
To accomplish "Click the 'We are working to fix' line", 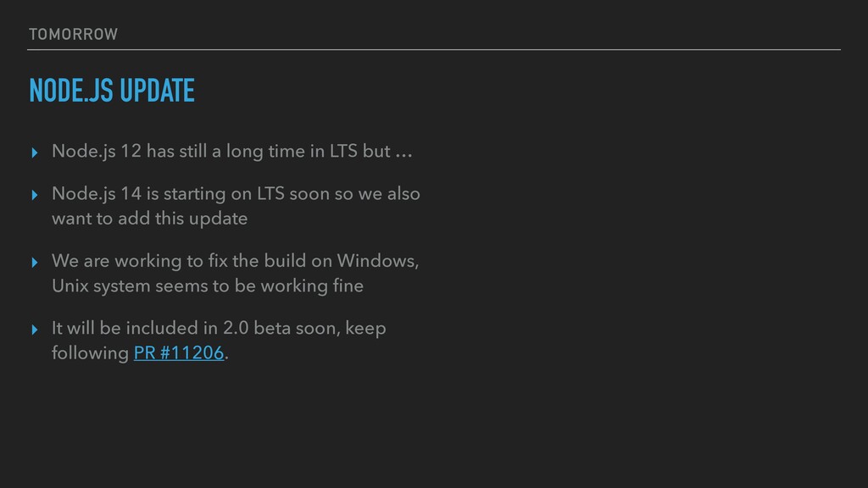I will pyautogui.click(x=236, y=261).
